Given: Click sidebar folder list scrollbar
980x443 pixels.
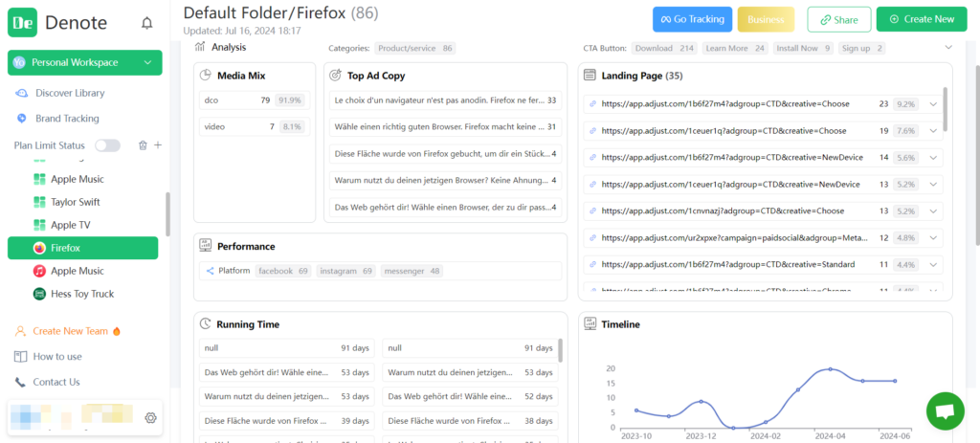Looking at the screenshot, I should click(167, 214).
